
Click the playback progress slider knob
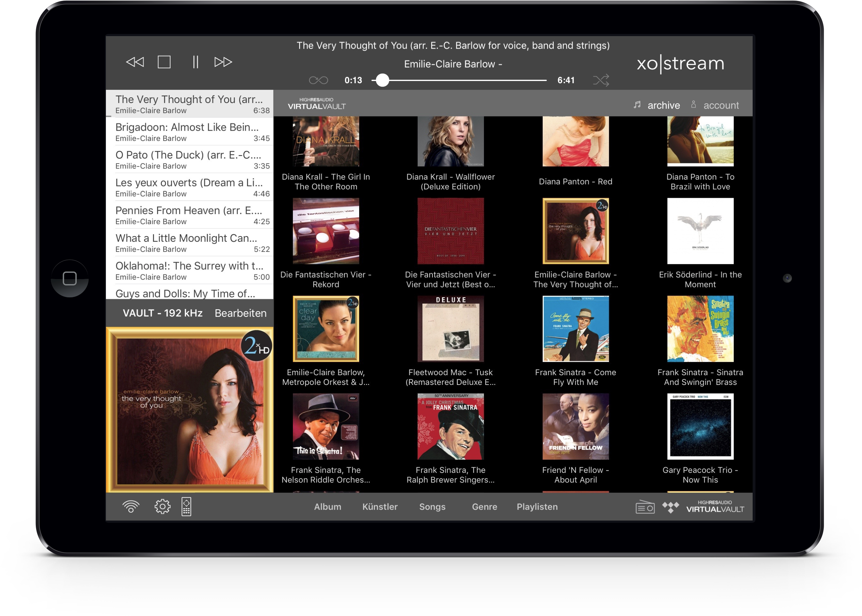[382, 80]
